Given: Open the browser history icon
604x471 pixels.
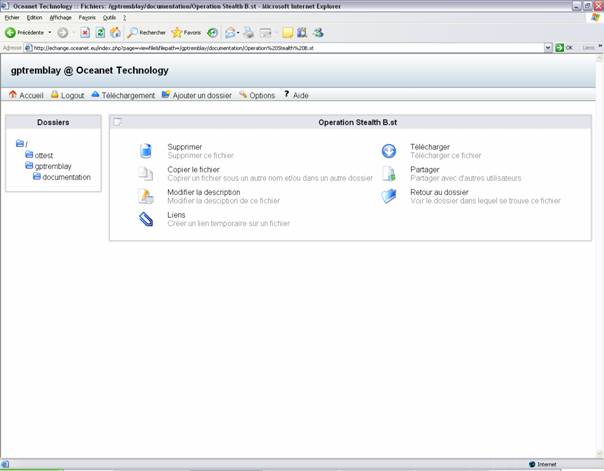Looking at the screenshot, I should [x=212, y=33].
